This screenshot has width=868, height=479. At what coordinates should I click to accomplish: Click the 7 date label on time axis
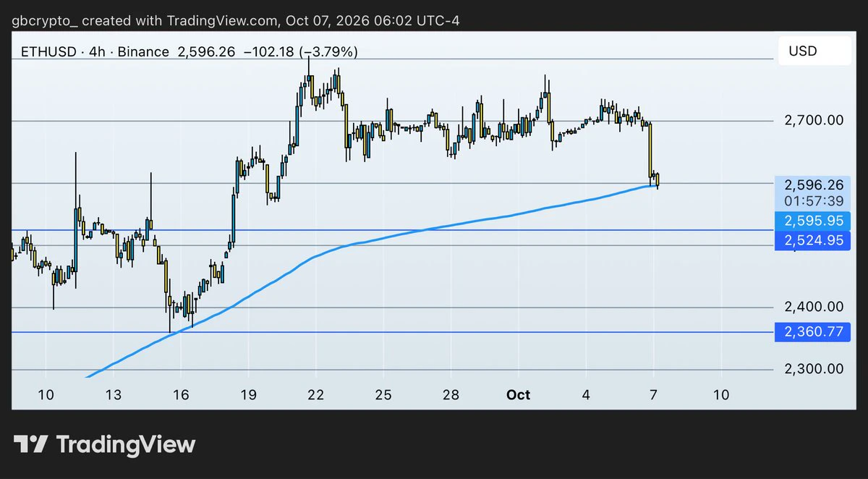653,395
